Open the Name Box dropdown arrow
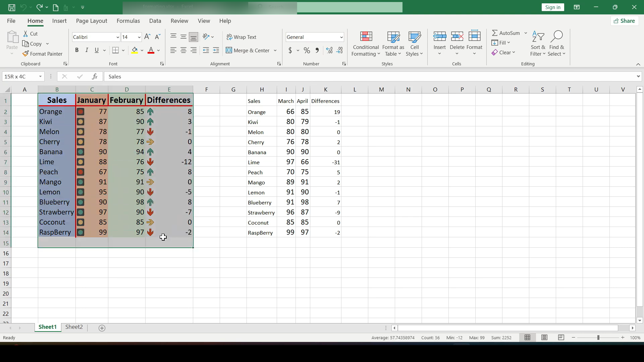 pos(40,76)
